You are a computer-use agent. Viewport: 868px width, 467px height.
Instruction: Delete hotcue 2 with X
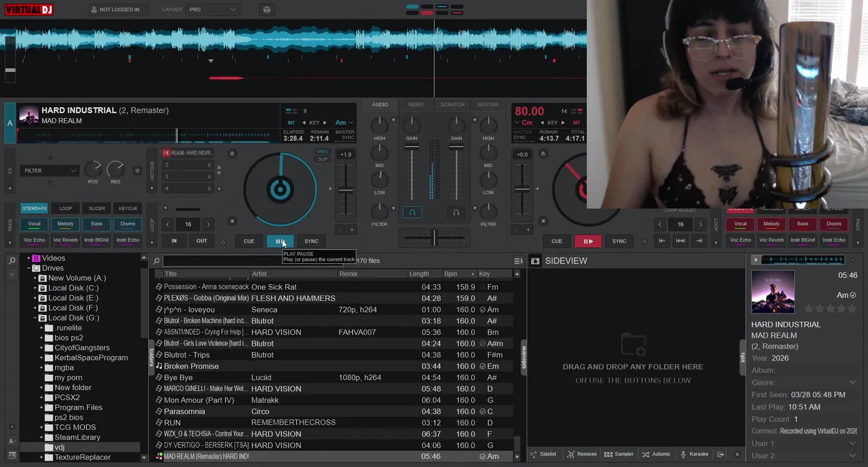[x=209, y=165]
